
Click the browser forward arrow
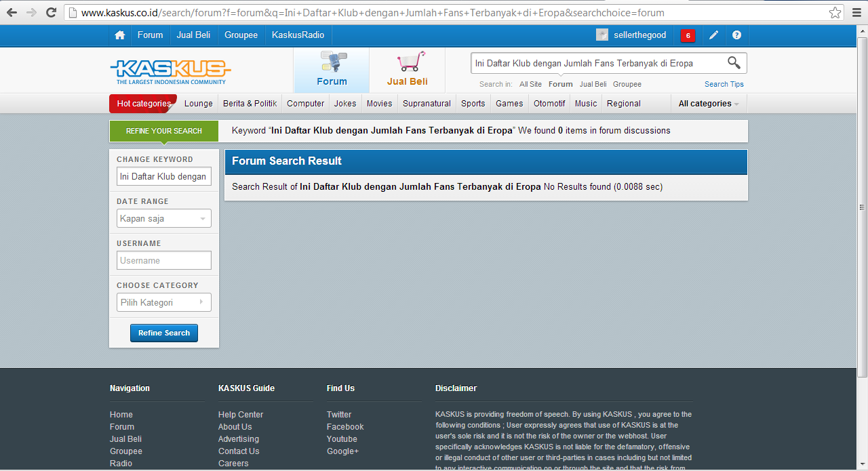tap(31, 13)
